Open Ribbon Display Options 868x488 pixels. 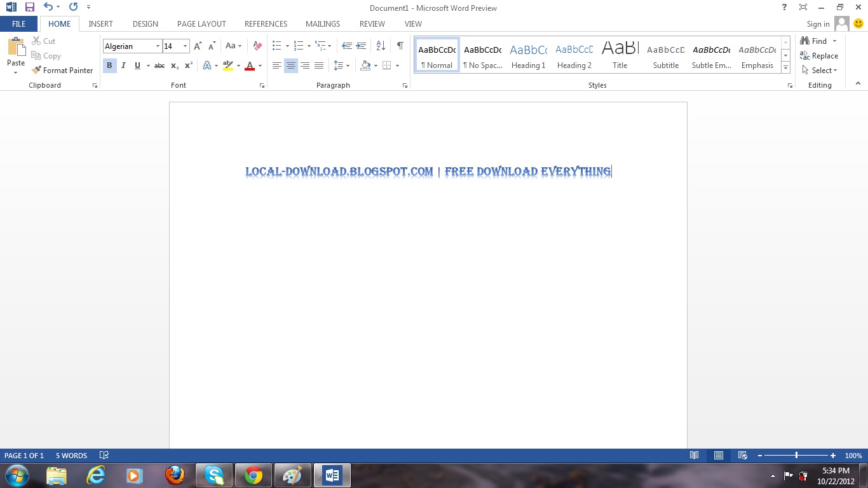pyautogui.click(x=803, y=8)
